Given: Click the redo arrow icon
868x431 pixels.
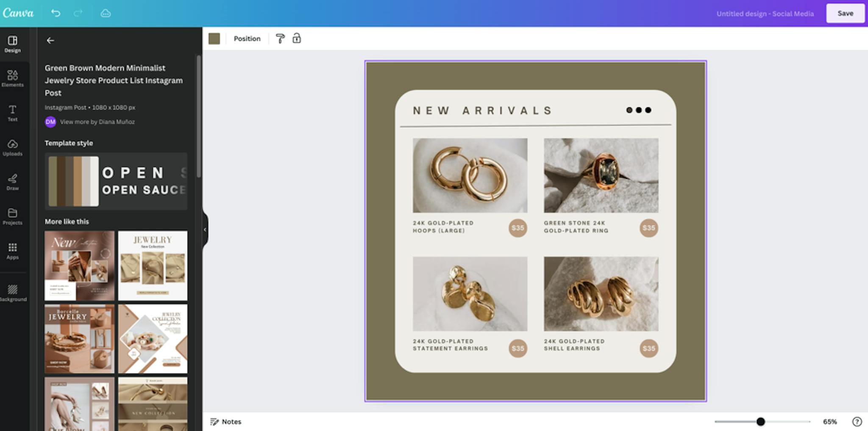Looking at the screenshot, I should click(x=78, y=13).
